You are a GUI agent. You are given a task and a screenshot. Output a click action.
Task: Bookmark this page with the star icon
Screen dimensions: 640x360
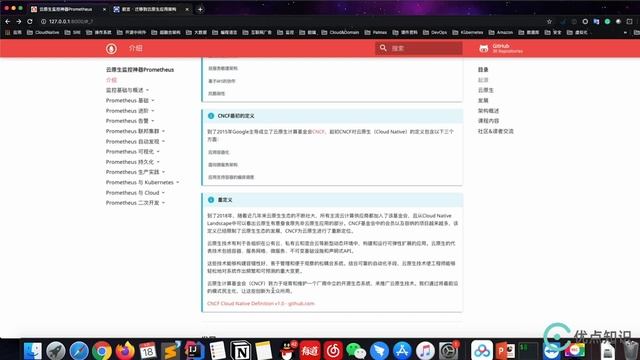pyautogui.click(x=549, y=21)
